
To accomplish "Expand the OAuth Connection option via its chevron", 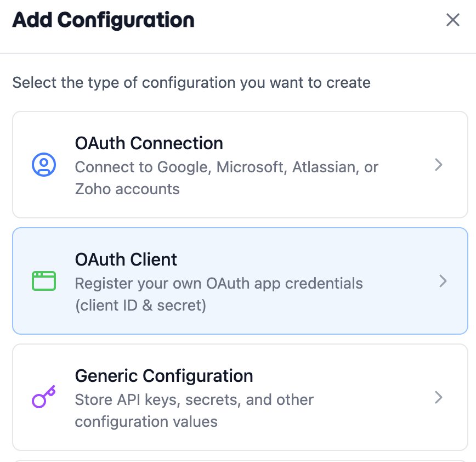I will pyautogui.click(x=439, y=165).
